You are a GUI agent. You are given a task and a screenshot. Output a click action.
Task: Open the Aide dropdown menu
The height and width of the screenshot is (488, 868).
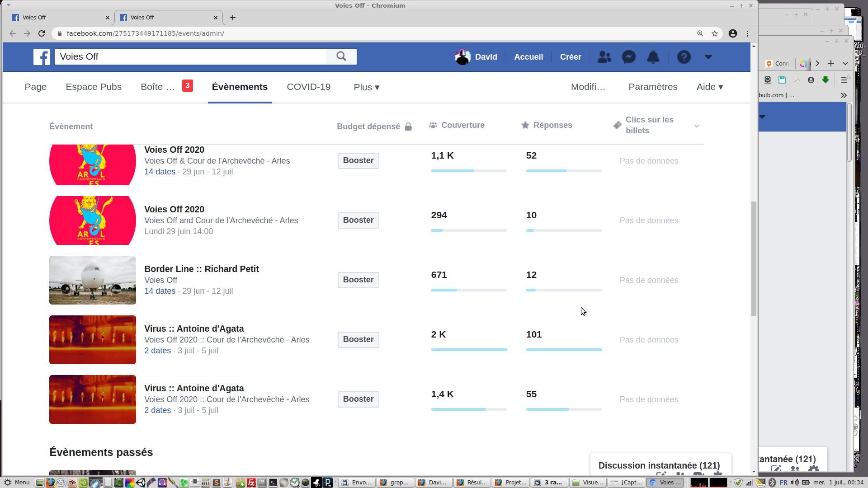click(709, 87)
